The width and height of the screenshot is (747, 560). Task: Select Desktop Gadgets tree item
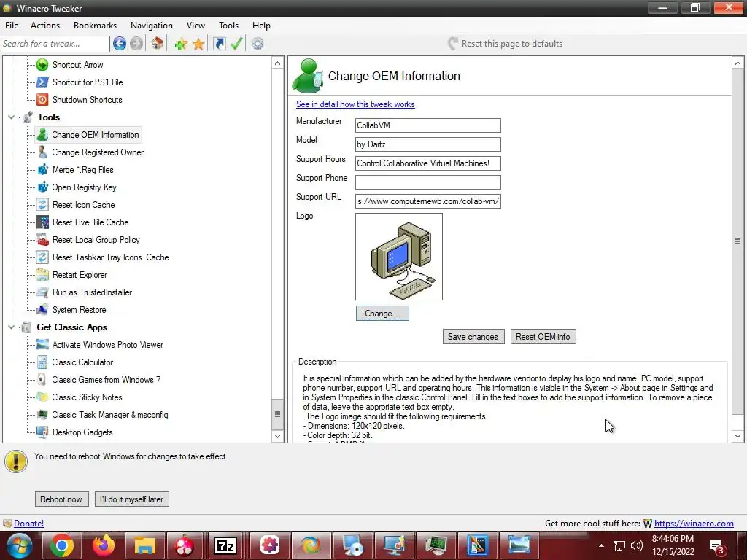point(82,432)
